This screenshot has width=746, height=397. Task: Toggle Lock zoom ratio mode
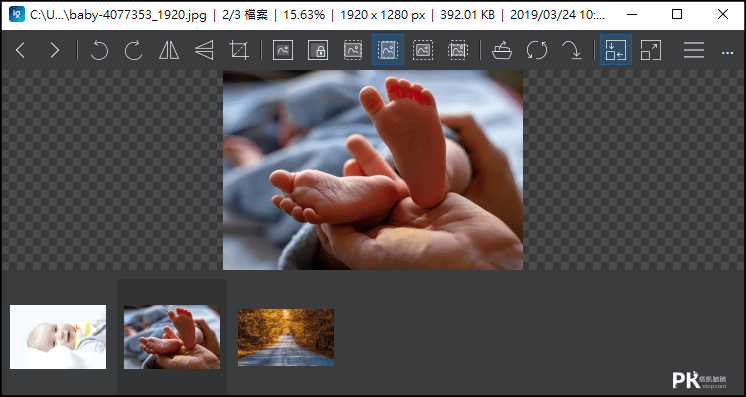[318, 50]
